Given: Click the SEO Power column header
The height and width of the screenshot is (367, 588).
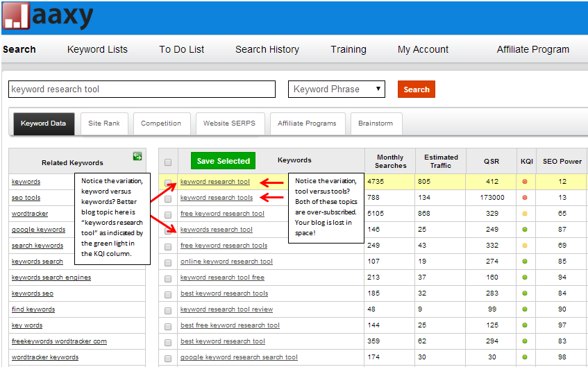Looking at the screenshot, I should [x=562, y=161].
